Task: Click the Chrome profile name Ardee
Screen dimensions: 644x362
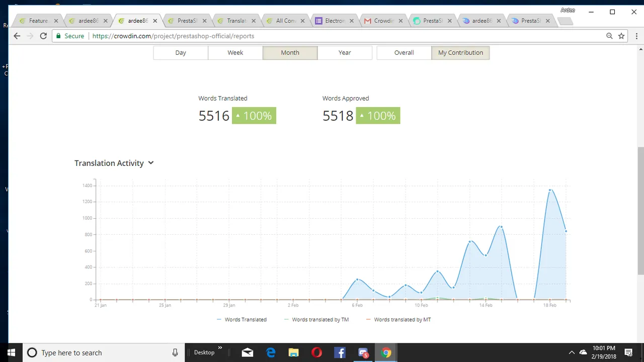Action: coord(568,10)
